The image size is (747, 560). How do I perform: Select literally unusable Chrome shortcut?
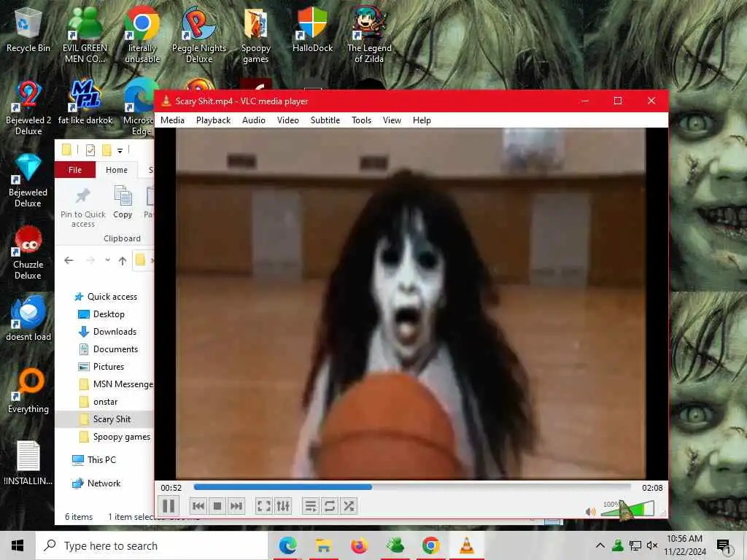(142, 36)
